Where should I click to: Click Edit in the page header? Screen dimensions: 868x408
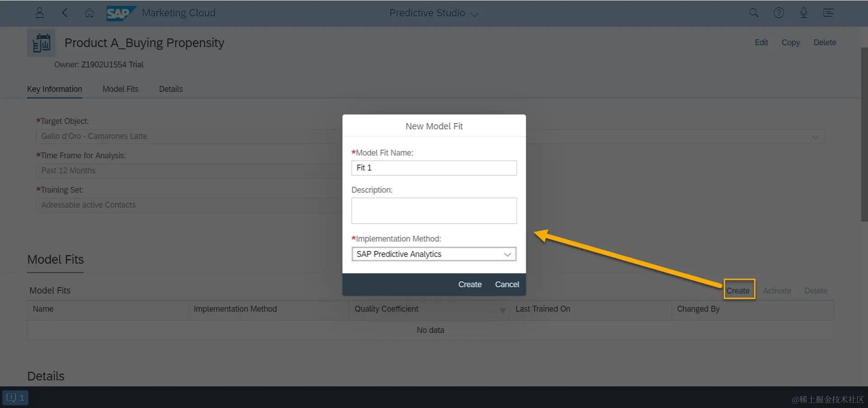click(x=761, y=43)
